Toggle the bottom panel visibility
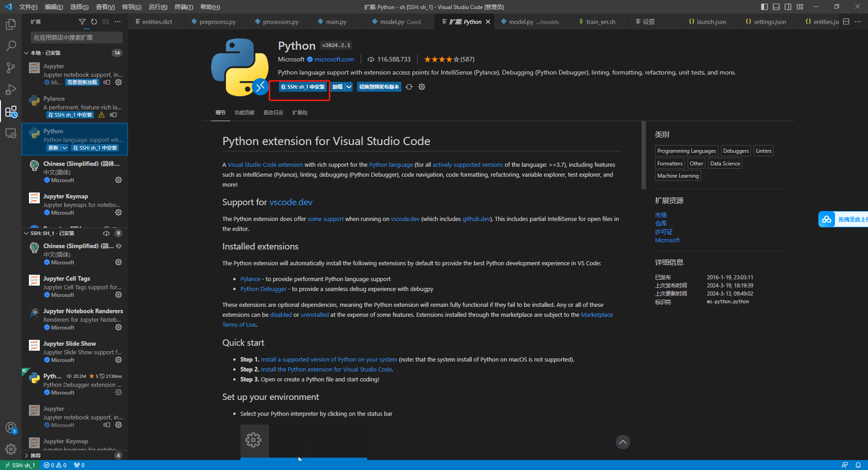This screenshot has width=868, height=470. tap(776, 7)
